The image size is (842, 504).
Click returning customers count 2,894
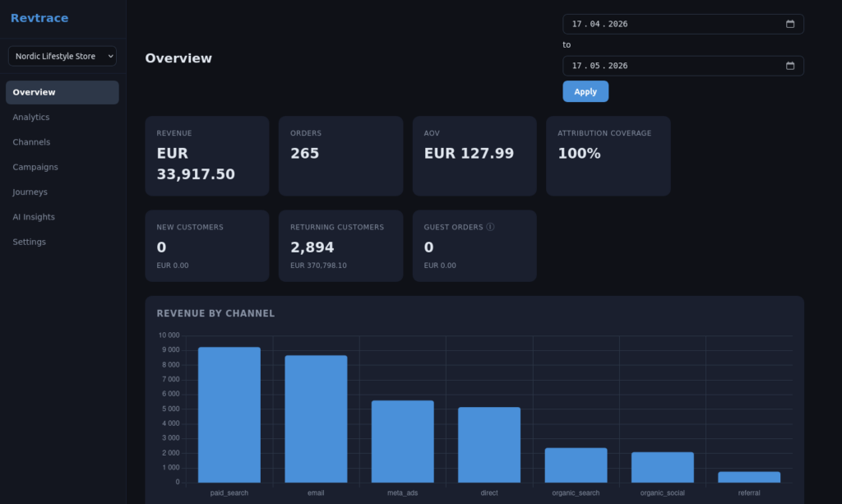(x=312, y=247)
